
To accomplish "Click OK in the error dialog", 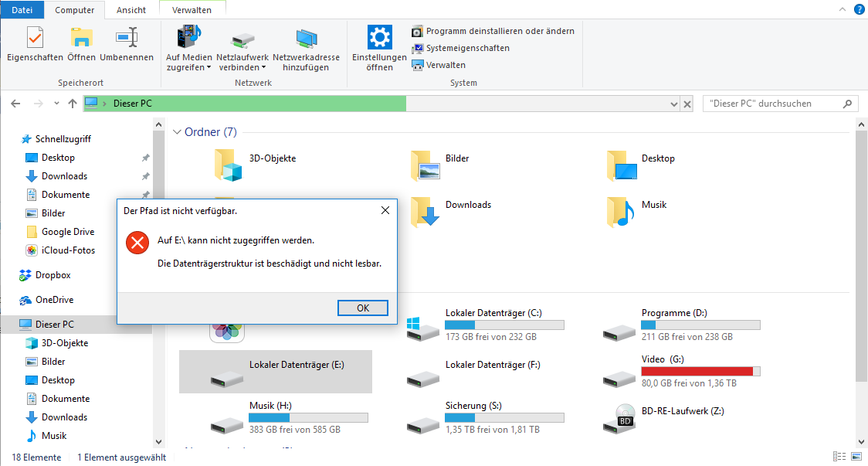I will point(363,308).
